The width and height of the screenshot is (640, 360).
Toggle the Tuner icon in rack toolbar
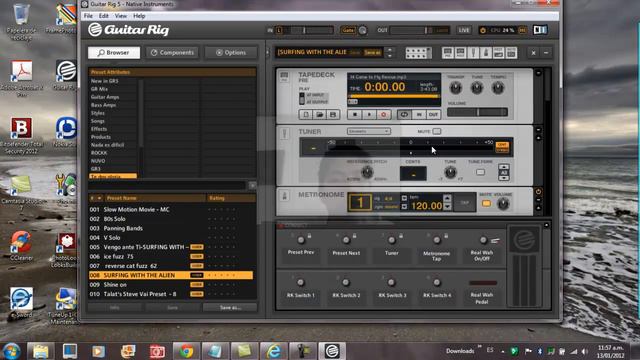point(473,53)
